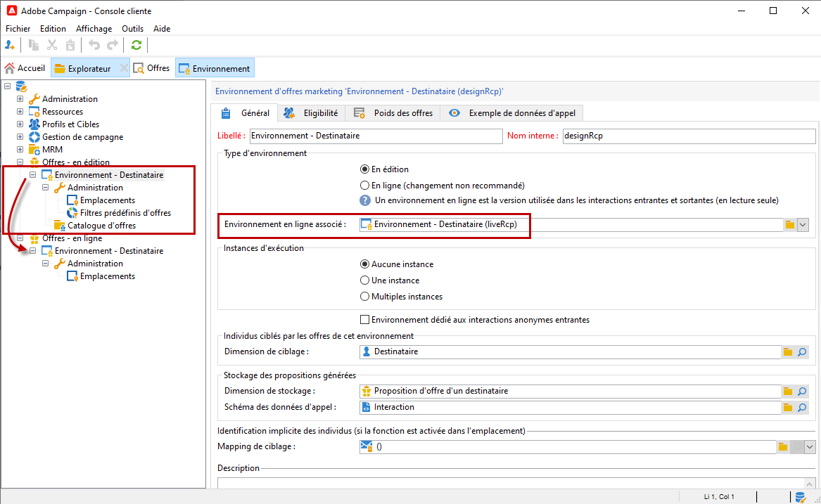Screen dimensions: 821x504
Task: Select the En édition radio button
Action: (364, 169)
